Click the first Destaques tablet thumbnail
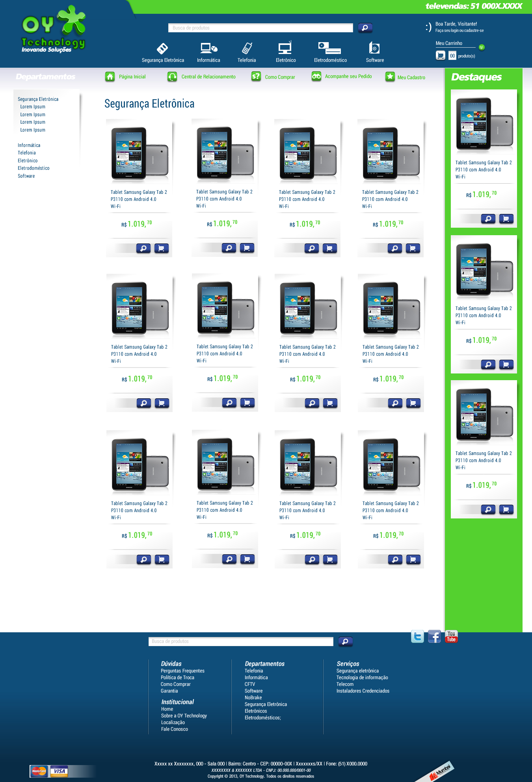The image size is (532, 782). (x=484, y=123)
